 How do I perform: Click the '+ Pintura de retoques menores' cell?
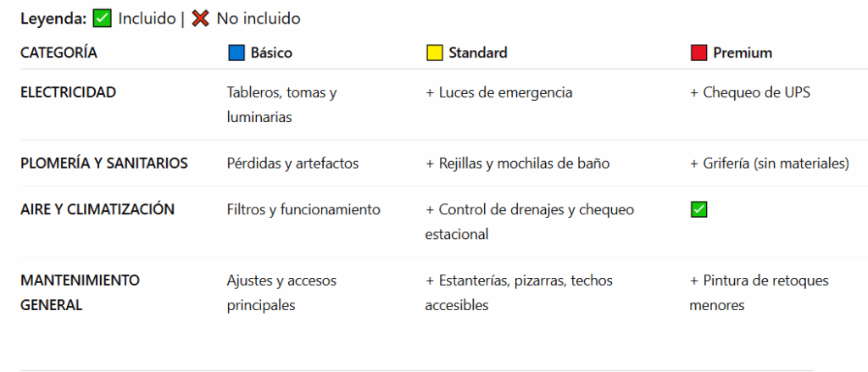(759, 292)
